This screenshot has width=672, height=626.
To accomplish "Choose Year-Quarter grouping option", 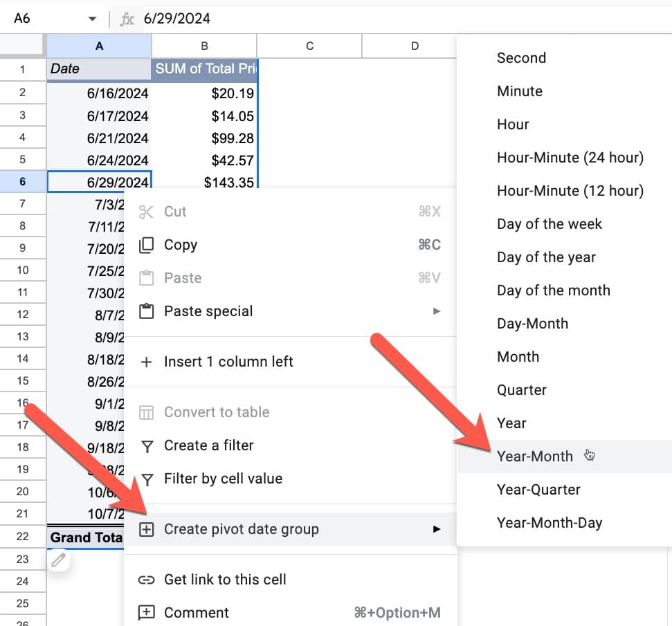I will pyautogui.click(x=538, y=490).
